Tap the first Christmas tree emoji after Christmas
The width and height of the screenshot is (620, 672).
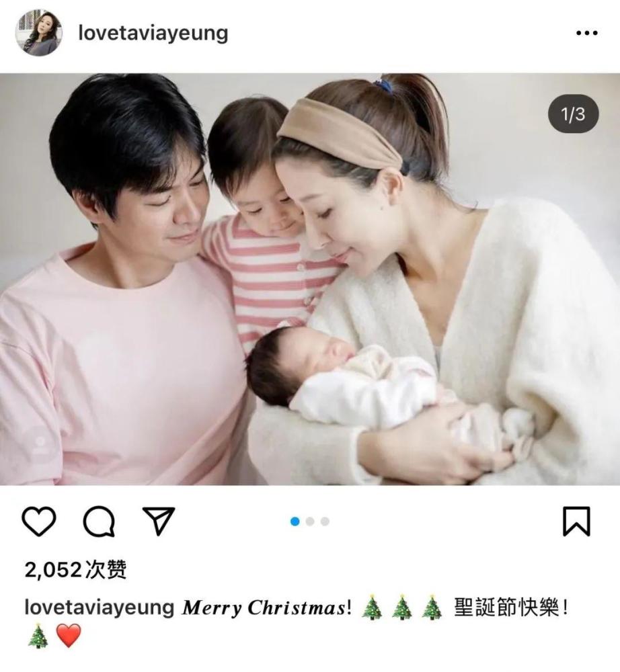point(372,607)
